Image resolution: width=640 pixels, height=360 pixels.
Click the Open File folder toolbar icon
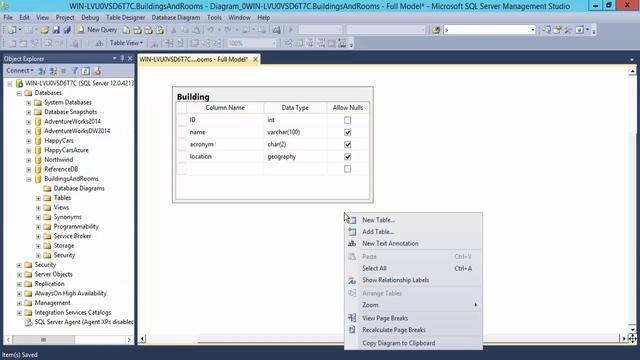point(44,30)
